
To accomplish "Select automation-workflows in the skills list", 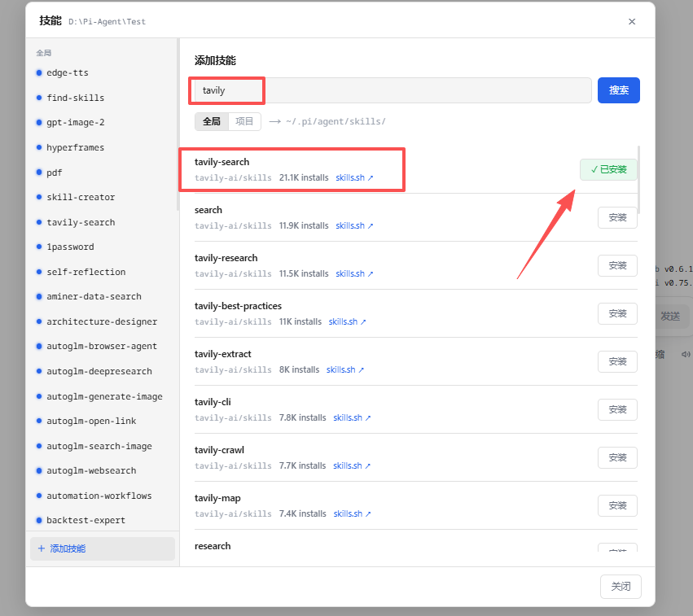I will tap(99, 496).
